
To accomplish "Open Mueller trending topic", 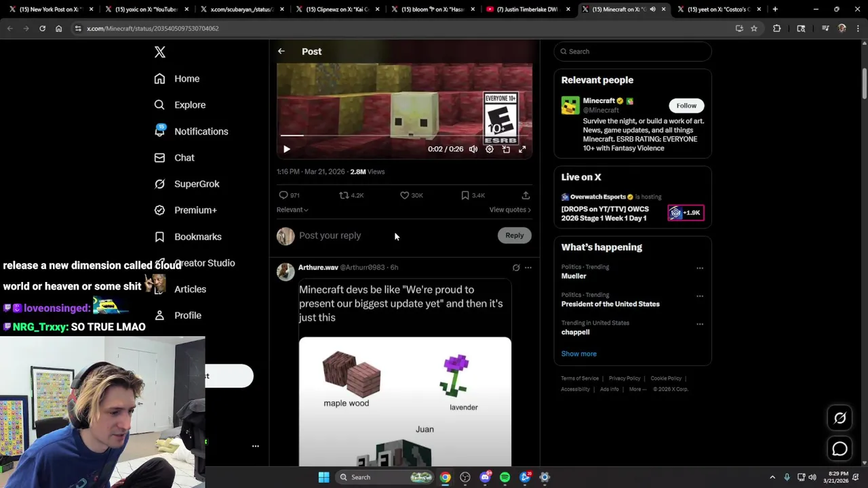I will point(574,276).
